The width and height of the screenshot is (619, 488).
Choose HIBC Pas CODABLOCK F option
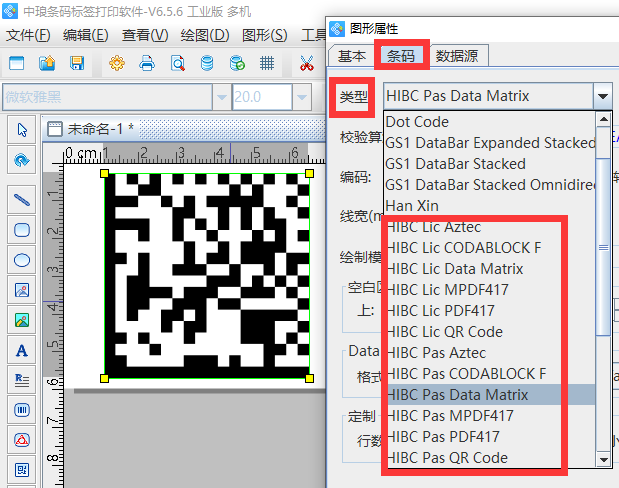point(490,374)
